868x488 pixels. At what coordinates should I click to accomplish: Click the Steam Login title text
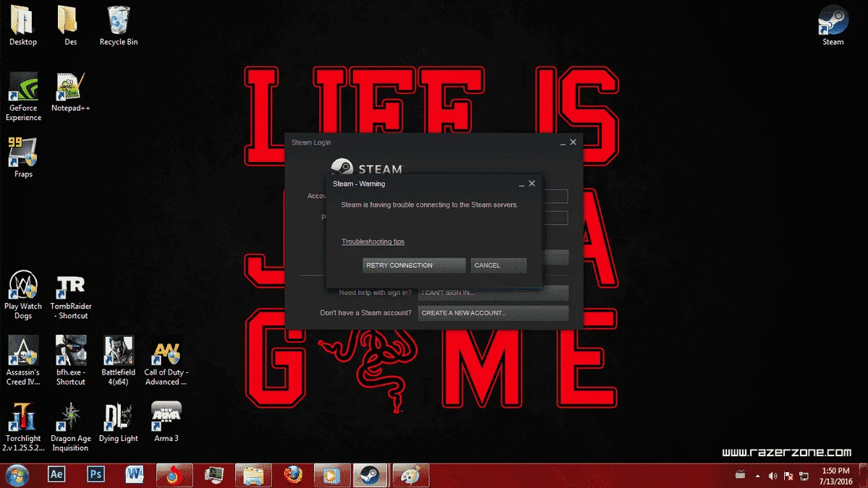[311, 142]
